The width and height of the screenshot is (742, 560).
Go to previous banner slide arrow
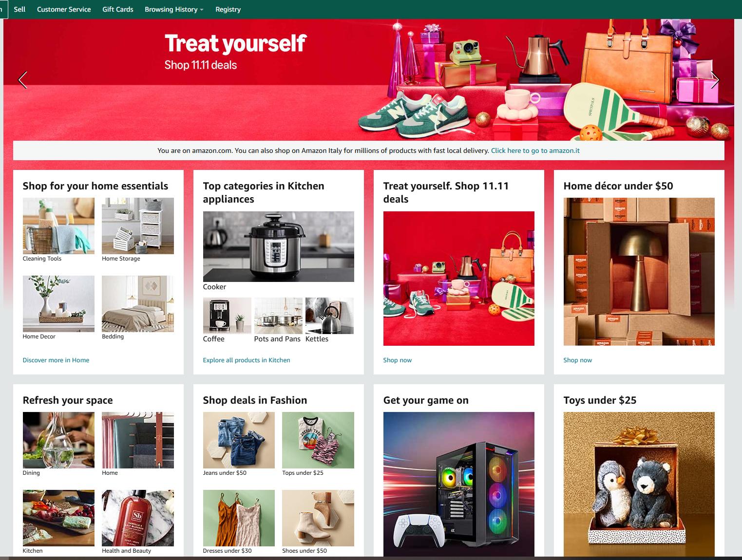click(22, 80)
